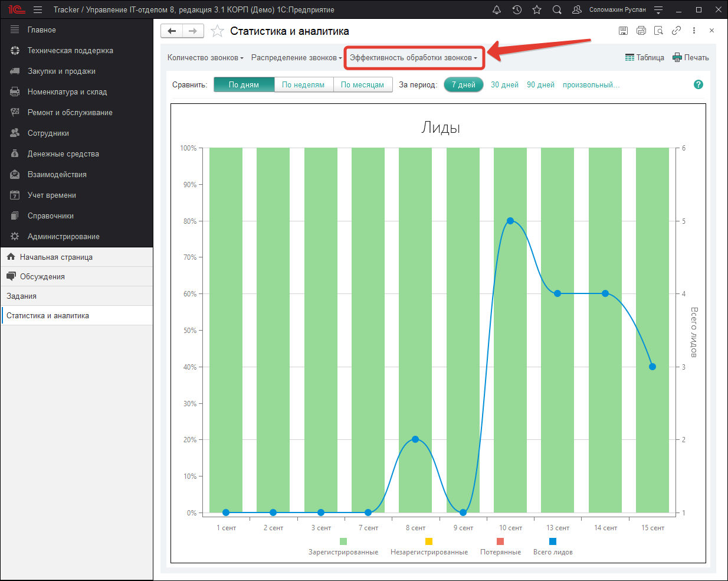
Task: Click the save diskette icon
Action: pos(623,31)
